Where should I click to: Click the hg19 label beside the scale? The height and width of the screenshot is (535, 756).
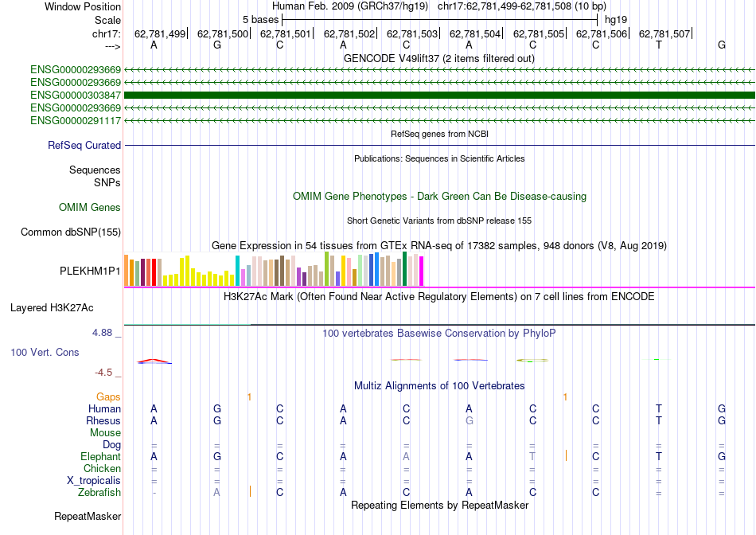(616, 20)
